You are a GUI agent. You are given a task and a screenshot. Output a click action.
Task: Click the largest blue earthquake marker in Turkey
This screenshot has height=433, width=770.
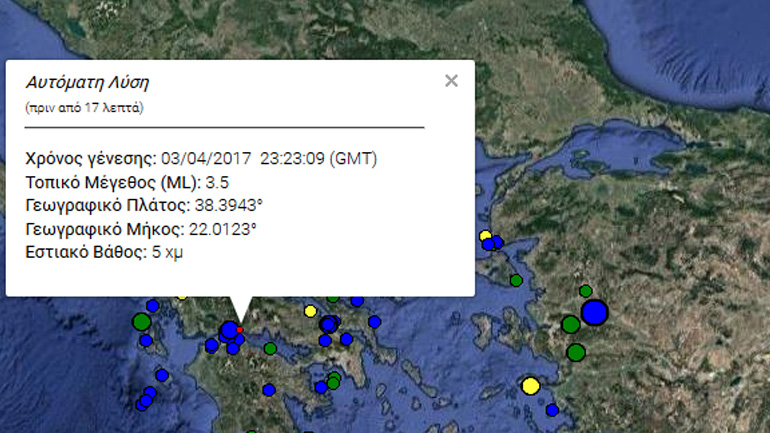pyautogui.click(x=595, y=312)
